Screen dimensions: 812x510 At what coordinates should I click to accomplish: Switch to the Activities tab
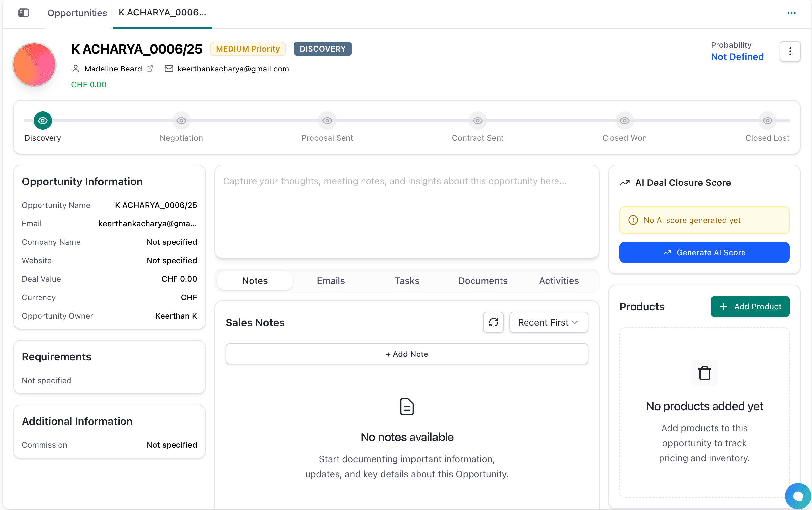(558, 281)
